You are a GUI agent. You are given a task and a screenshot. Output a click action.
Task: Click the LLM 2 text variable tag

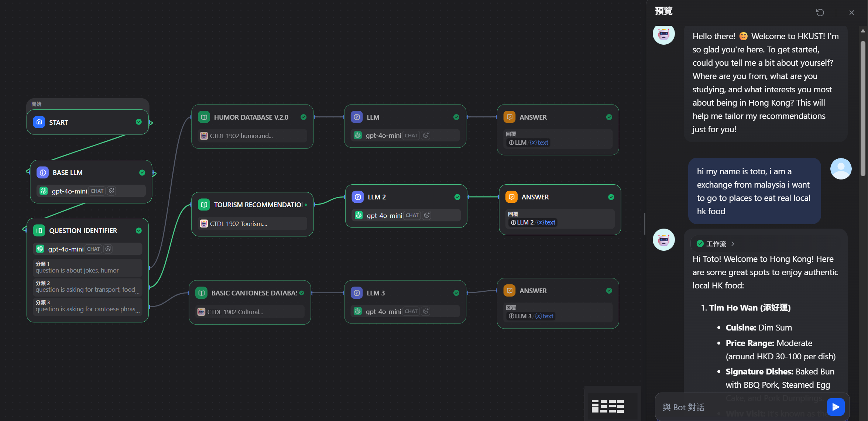click(x=533, y=222)
